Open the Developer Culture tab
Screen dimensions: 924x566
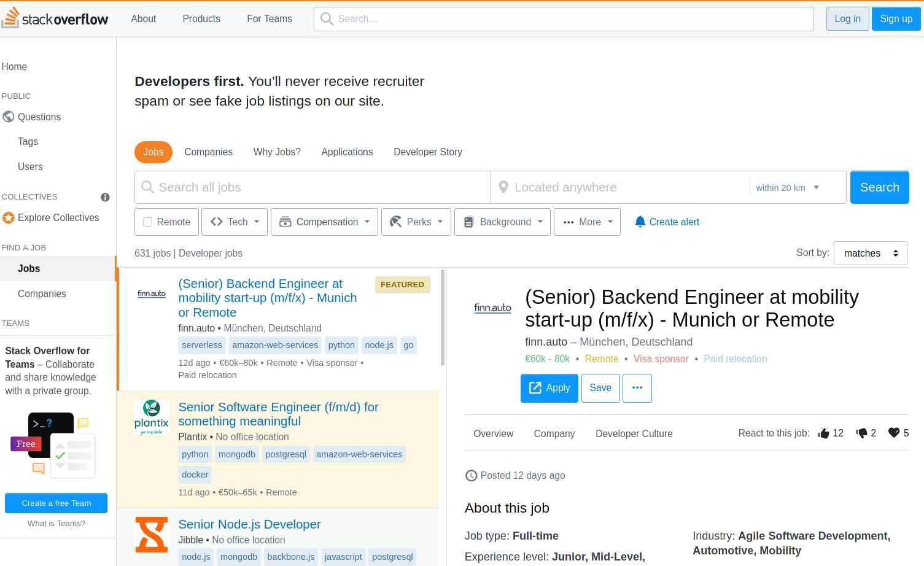634,433
